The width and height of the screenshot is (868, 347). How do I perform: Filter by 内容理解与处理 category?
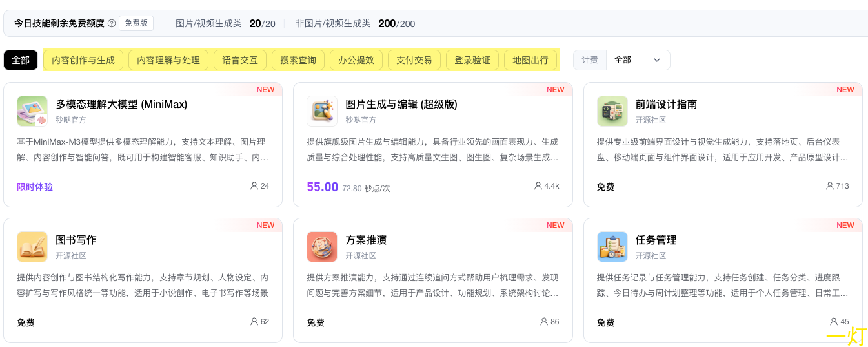(x=168, y=60)
